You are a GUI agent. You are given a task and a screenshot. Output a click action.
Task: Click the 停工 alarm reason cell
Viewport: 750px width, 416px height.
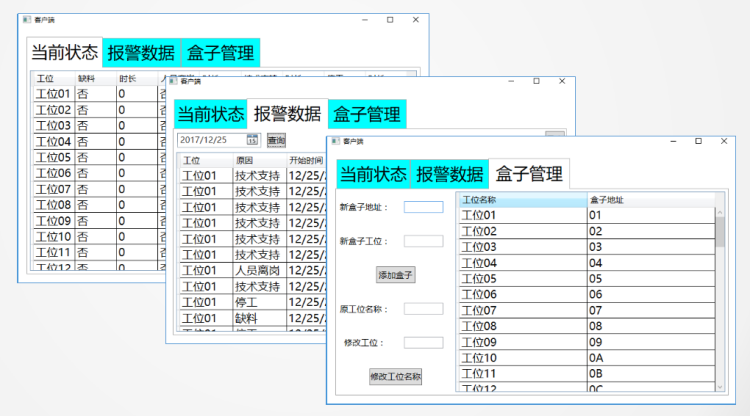pyautogui.click(x=259, y=302)
